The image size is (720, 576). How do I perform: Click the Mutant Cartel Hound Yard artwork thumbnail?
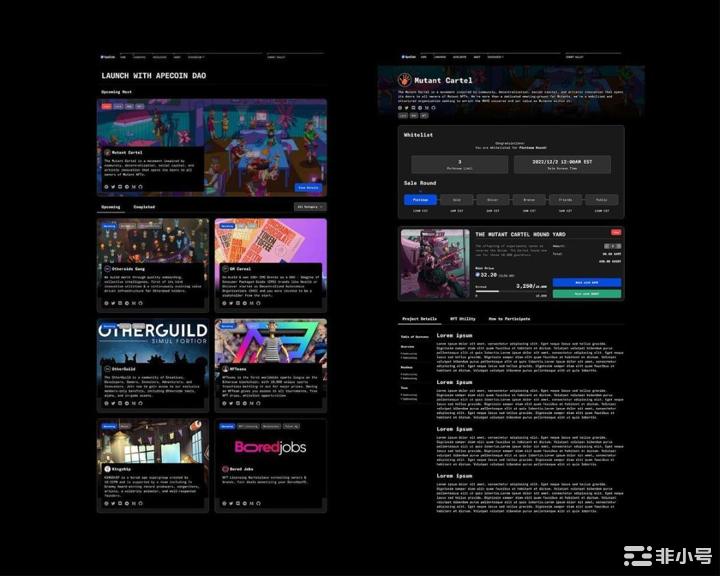coord(434,264)
